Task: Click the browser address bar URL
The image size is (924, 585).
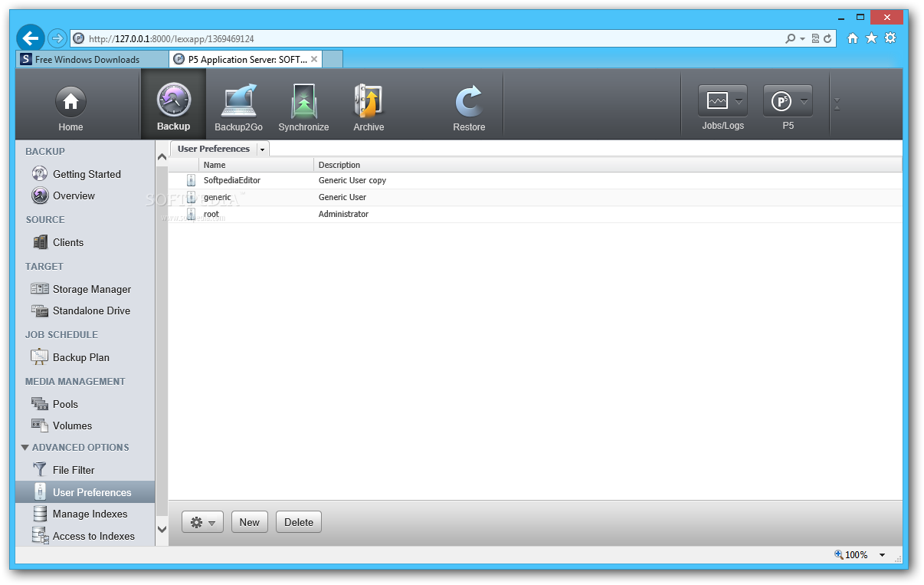Action: point(172,38)
